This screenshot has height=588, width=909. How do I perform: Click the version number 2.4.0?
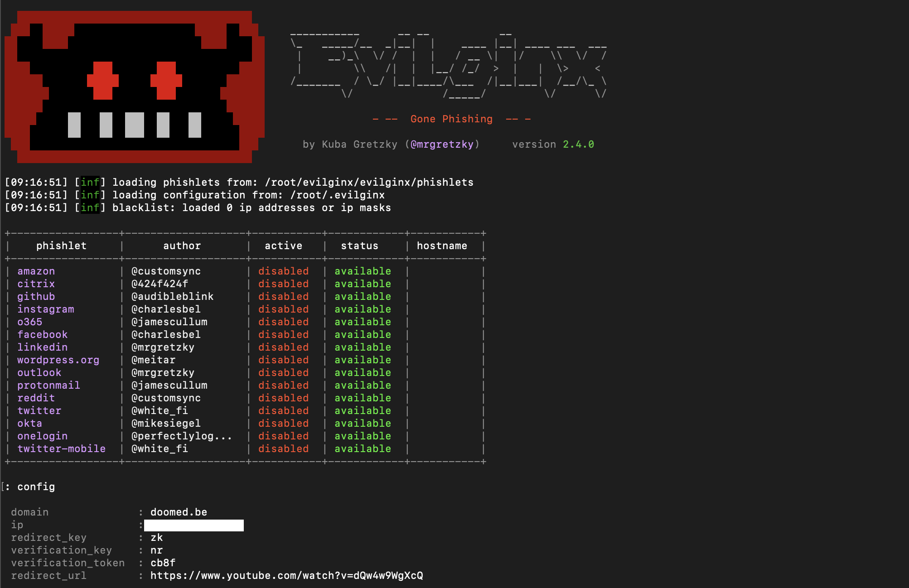(578, 145)
